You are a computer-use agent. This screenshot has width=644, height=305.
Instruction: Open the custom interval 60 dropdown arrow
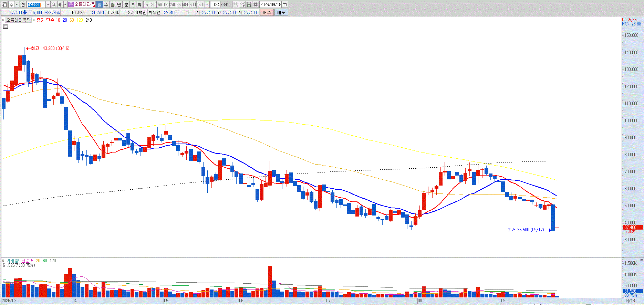coord(207,4)
